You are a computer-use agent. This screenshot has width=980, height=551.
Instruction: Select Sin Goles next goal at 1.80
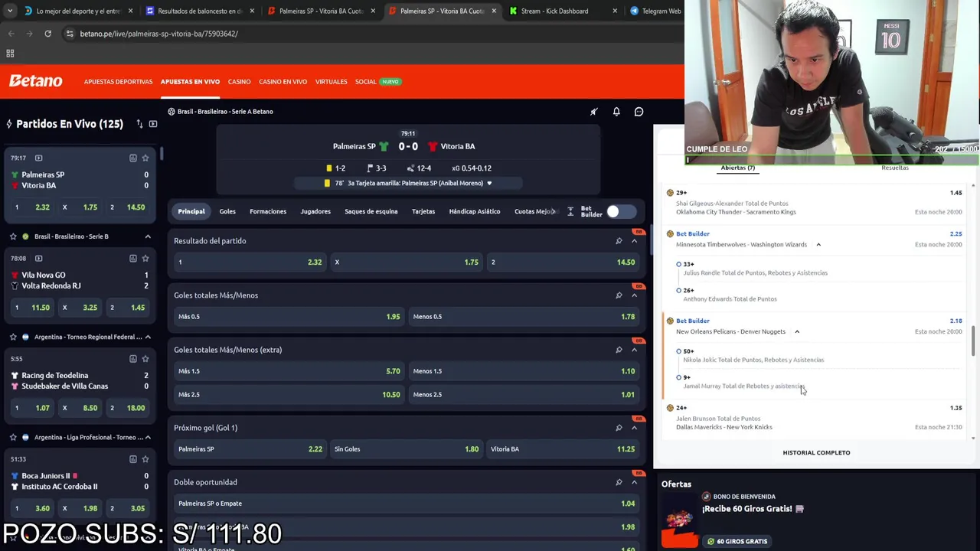(406, 449)
